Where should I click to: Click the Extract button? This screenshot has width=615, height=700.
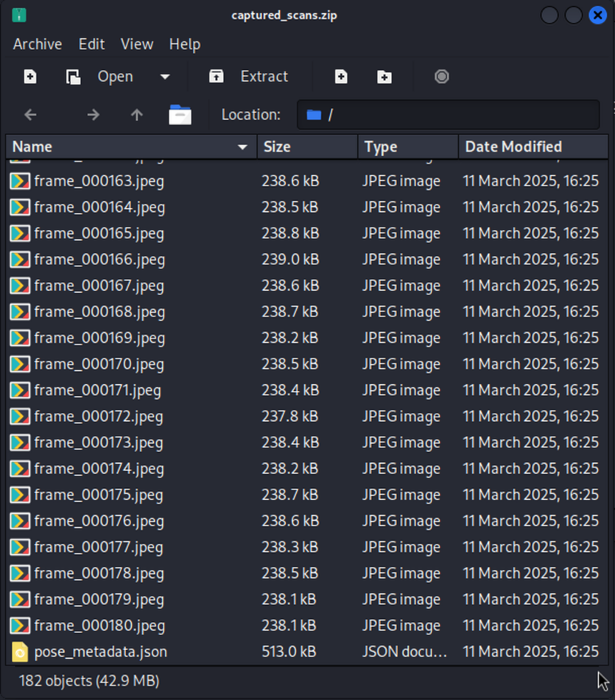[249, 77]
